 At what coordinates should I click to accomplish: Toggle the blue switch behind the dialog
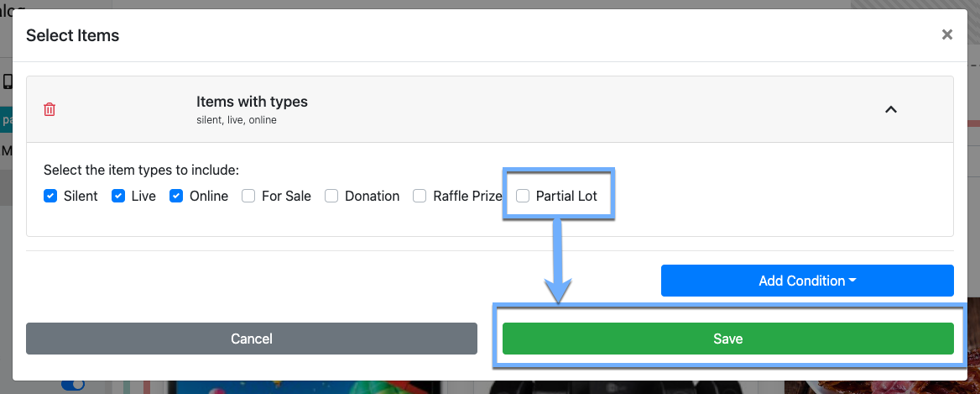pos(74,385)
